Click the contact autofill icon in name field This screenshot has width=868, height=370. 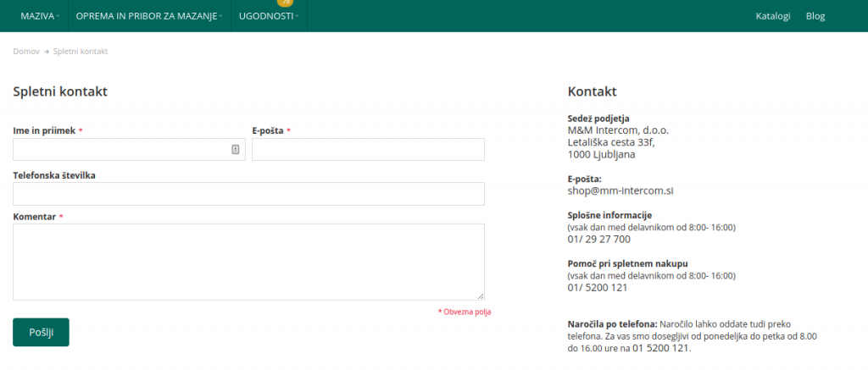(236, 150)
